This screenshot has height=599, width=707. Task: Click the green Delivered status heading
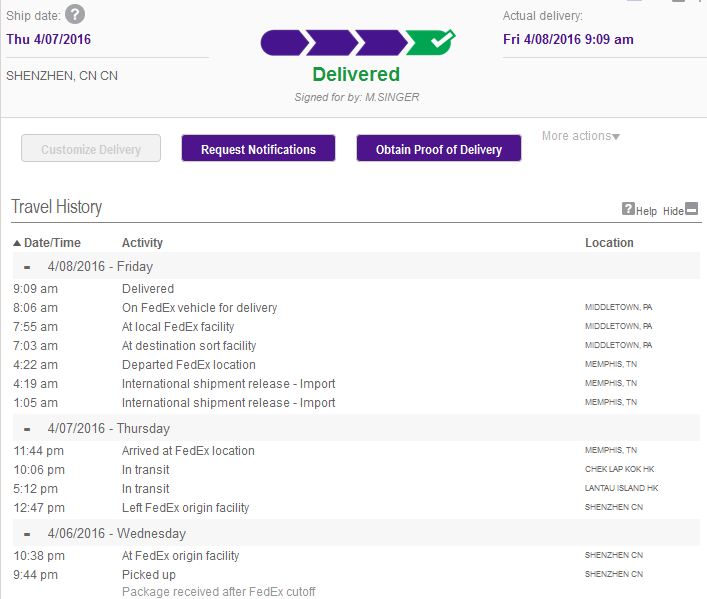coord(356,74)
